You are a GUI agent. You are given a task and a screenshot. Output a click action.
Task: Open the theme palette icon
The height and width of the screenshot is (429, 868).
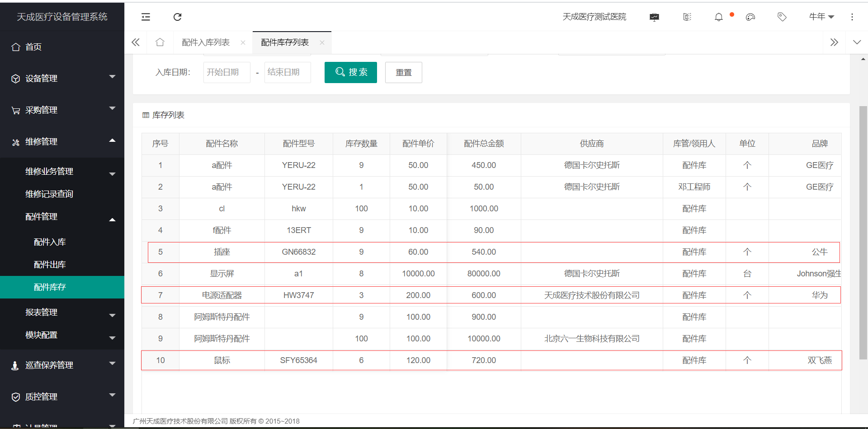pos(750,17)
